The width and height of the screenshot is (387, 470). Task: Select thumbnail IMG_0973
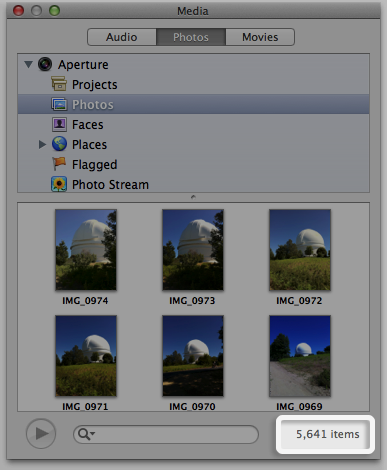point(193,250)
